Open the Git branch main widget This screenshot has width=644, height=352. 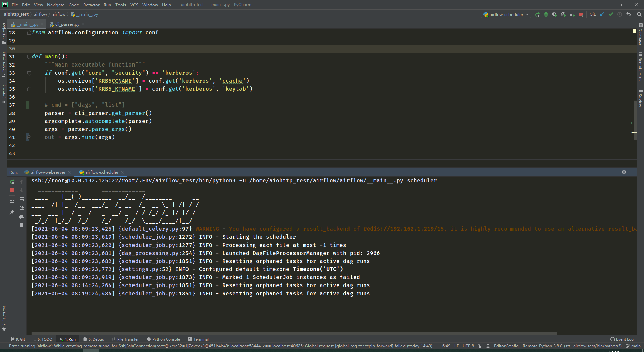(633, 346)
